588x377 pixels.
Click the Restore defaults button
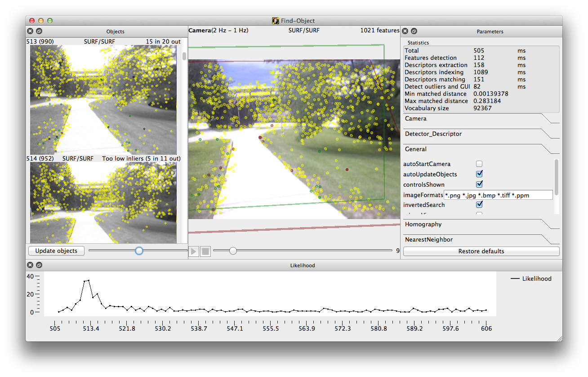tap(481, 251)
